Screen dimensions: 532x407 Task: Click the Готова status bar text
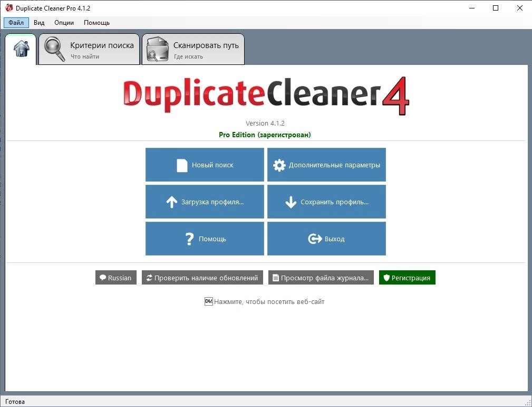point(15,402)
